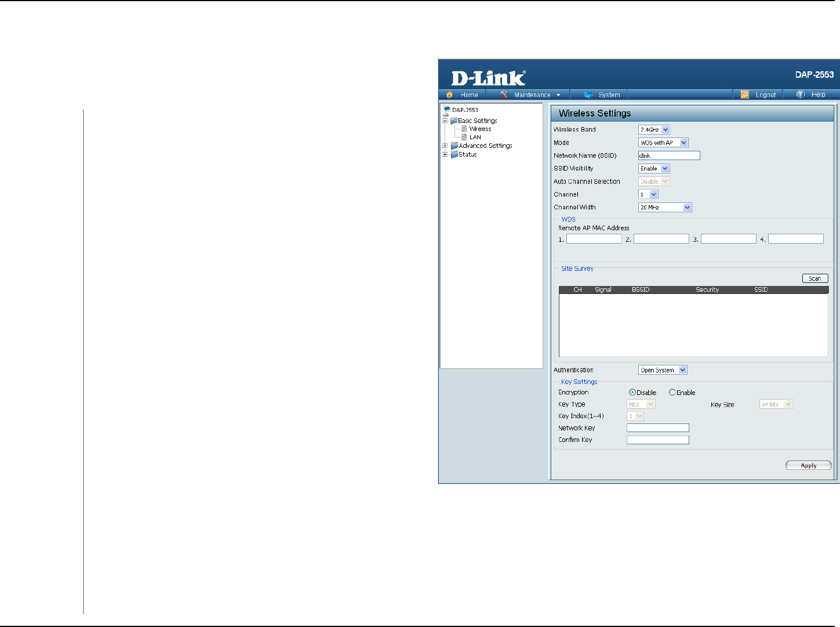
Task: Open the SSID Visibility dropdown
Action: point(654,169)
